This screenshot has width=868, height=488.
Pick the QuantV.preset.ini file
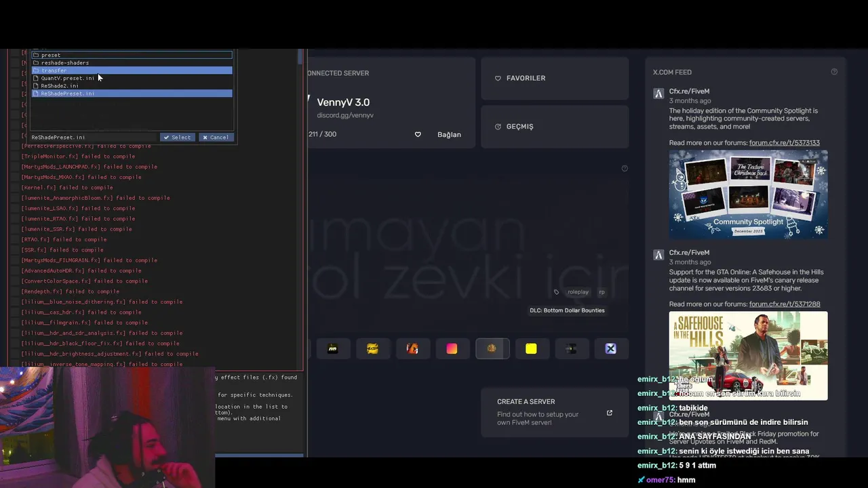132,78
